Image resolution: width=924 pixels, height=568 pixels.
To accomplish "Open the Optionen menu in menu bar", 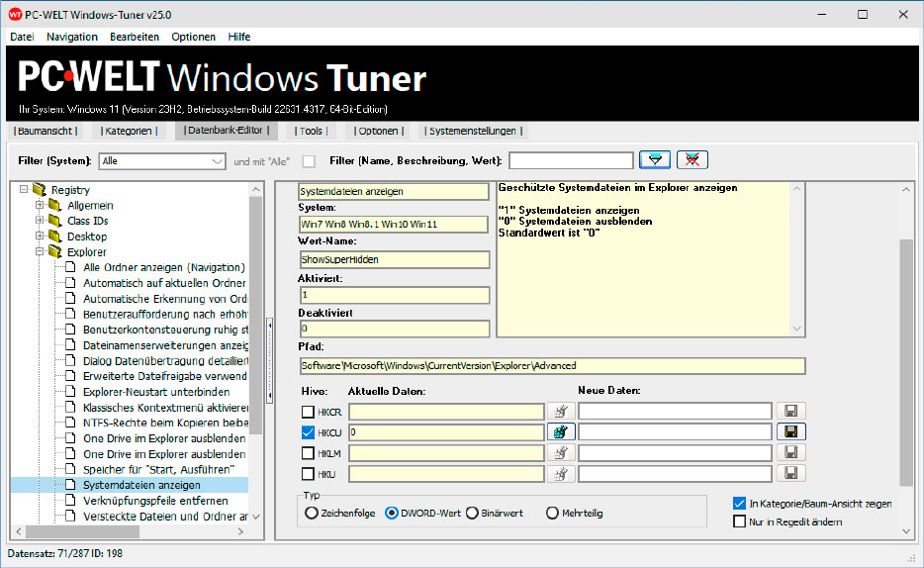I will (x=193, y=37).
